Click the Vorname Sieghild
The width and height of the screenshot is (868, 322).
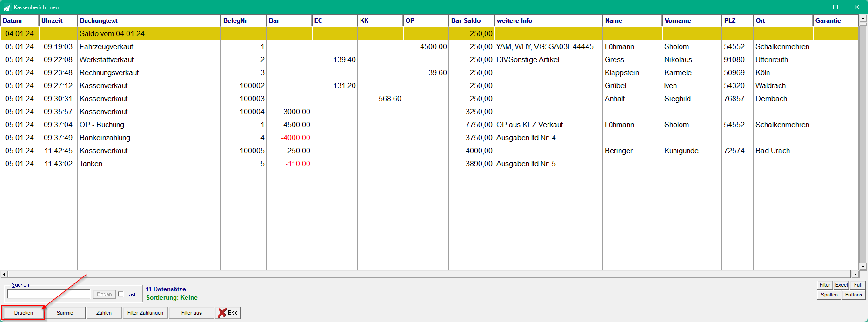pyautogui.click(x=678, y=99)
